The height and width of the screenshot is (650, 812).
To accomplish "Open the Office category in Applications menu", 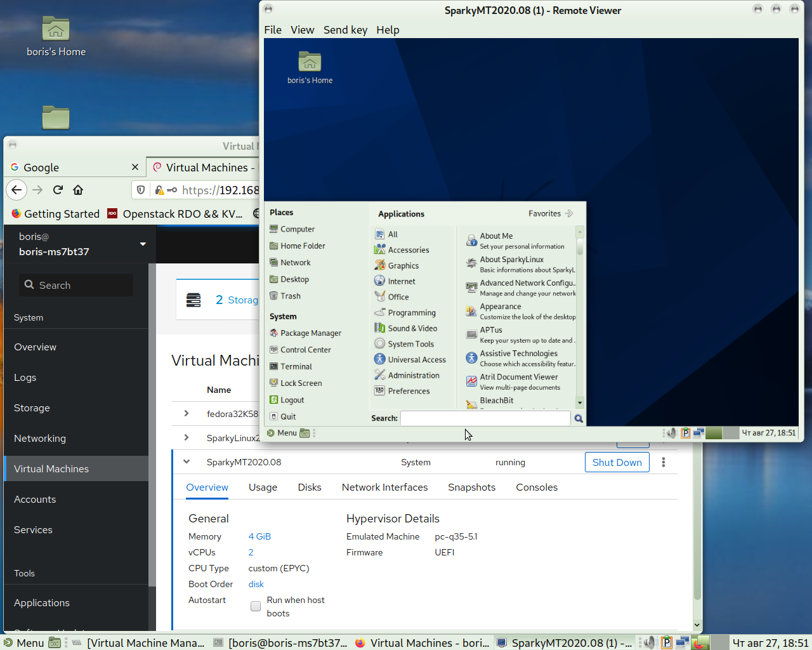I will pyautogui.click(x=397, y=296).
